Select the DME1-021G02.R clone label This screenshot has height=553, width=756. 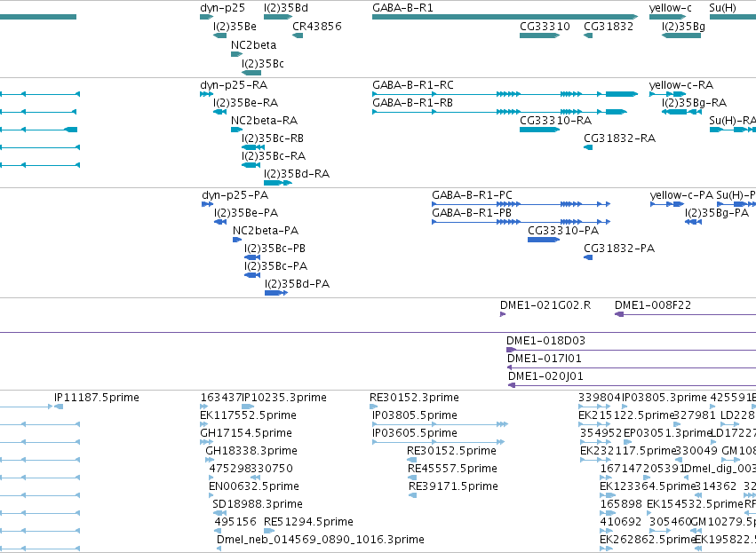(545, 305)
